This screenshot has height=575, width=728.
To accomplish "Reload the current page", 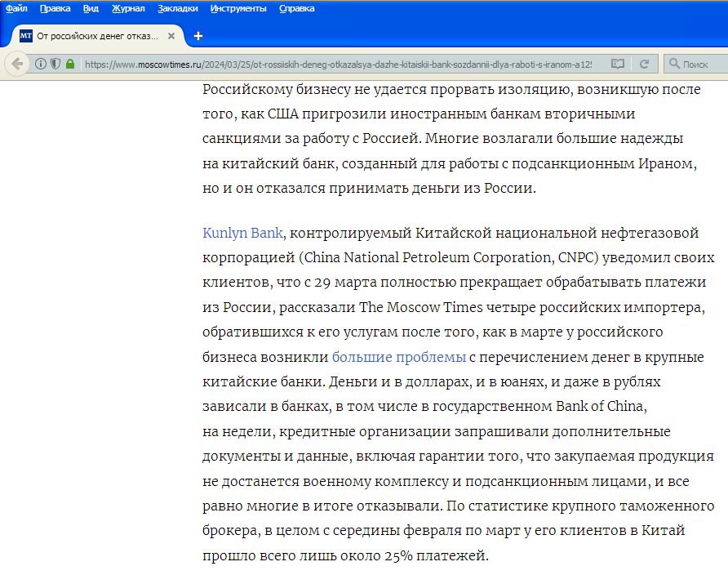I will [644, 64].
